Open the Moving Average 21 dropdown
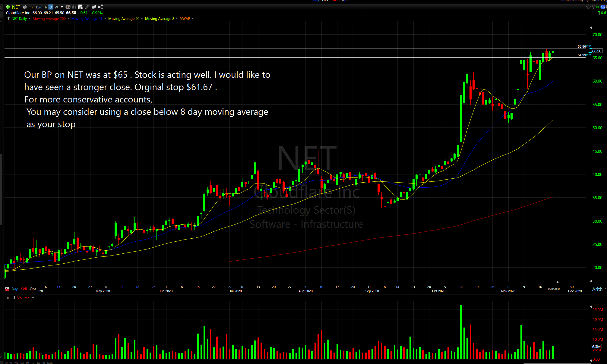This screenshot has height=364, width=607. pos(105,18)
